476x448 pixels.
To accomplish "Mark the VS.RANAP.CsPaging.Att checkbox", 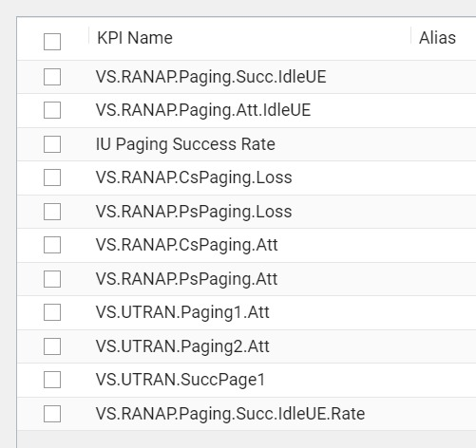I will pyautogui.click(x=52, y=245).
